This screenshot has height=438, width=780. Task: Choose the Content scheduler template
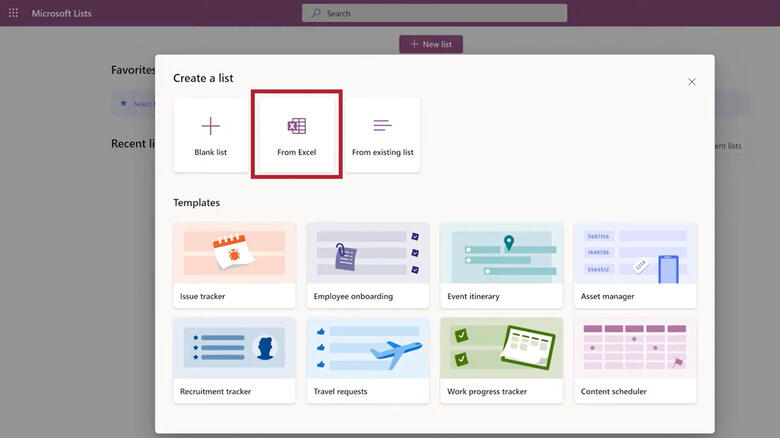click(x=635, y=359)
